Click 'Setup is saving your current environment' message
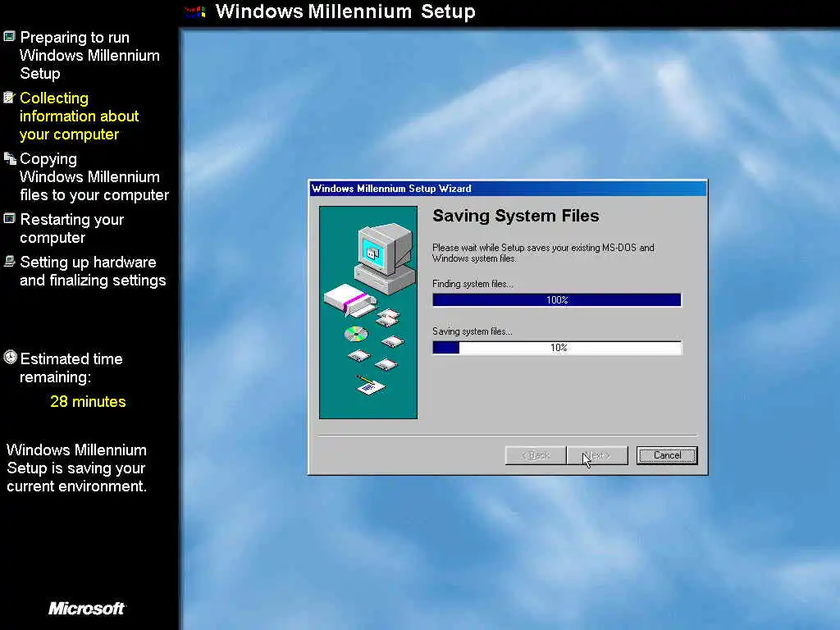 tap(76, 468)
